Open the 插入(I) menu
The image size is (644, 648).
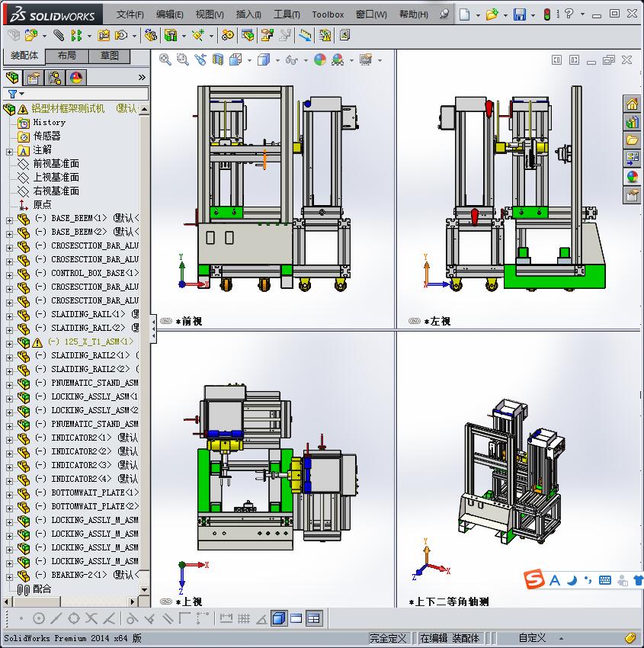pos(248,14)
